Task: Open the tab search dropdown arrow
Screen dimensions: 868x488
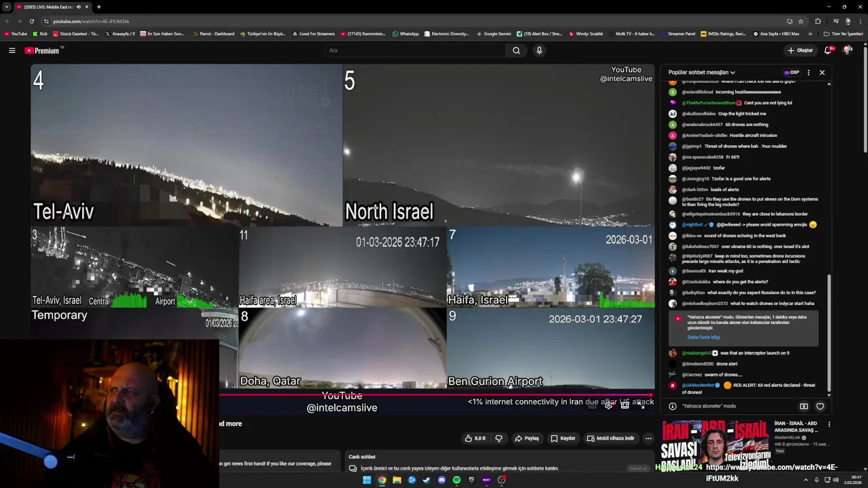Action: click(6, 7)
